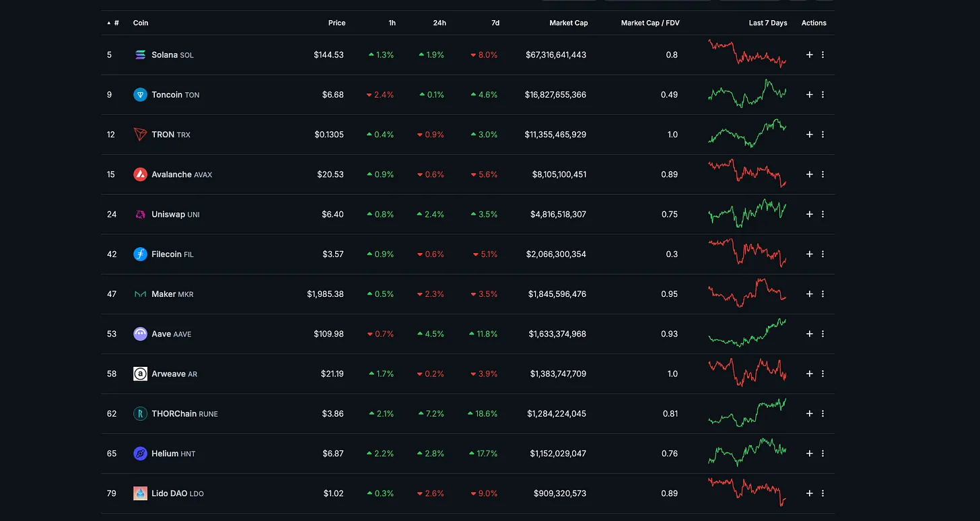Open the Uniswap UNI coin page

[176, 214]
